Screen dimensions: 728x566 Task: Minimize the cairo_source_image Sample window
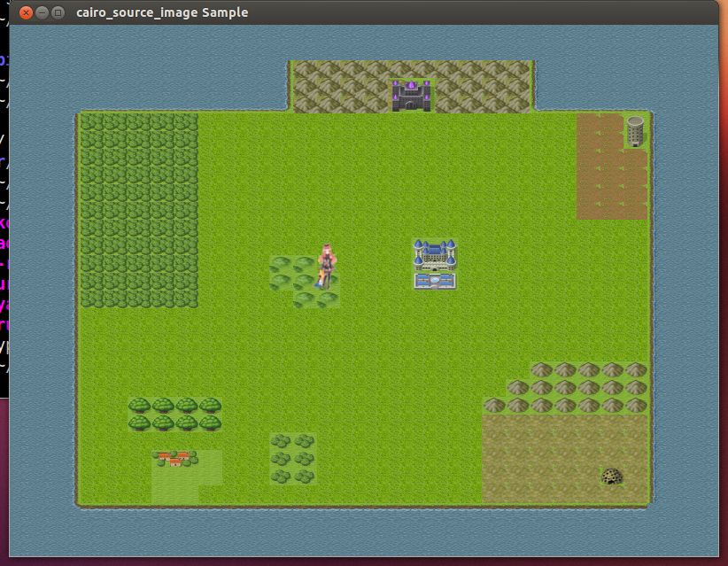click(x=42, y=12)
